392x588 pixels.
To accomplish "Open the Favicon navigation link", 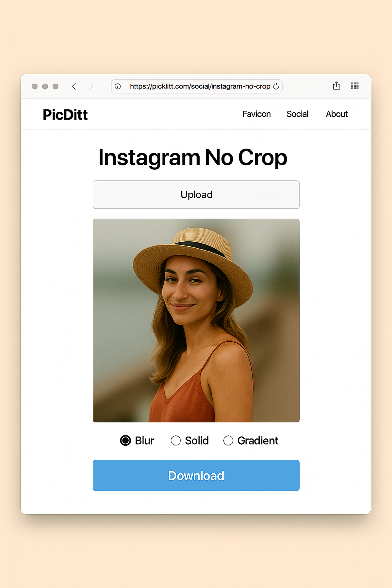I will coord(257,114).
